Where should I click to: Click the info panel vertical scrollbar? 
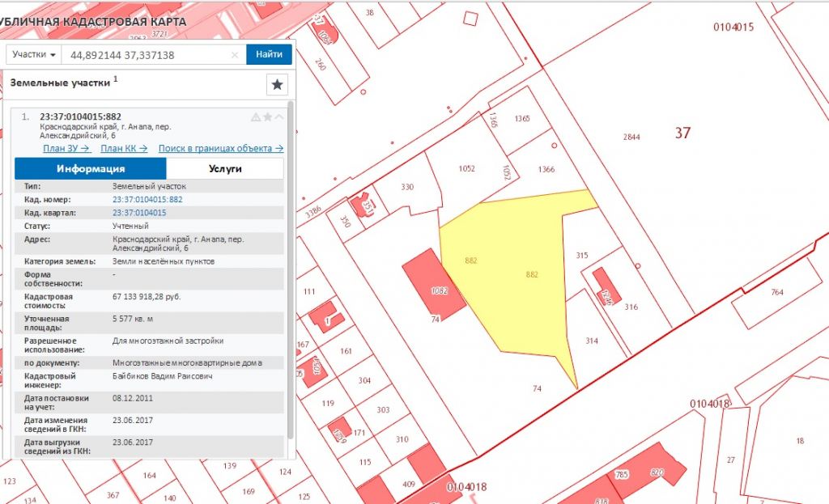tap(291, 269)
